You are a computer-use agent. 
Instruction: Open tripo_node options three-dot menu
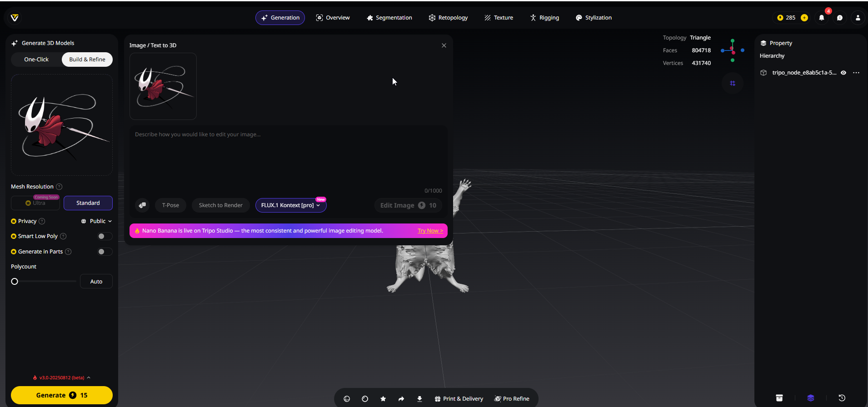[856, 73]
